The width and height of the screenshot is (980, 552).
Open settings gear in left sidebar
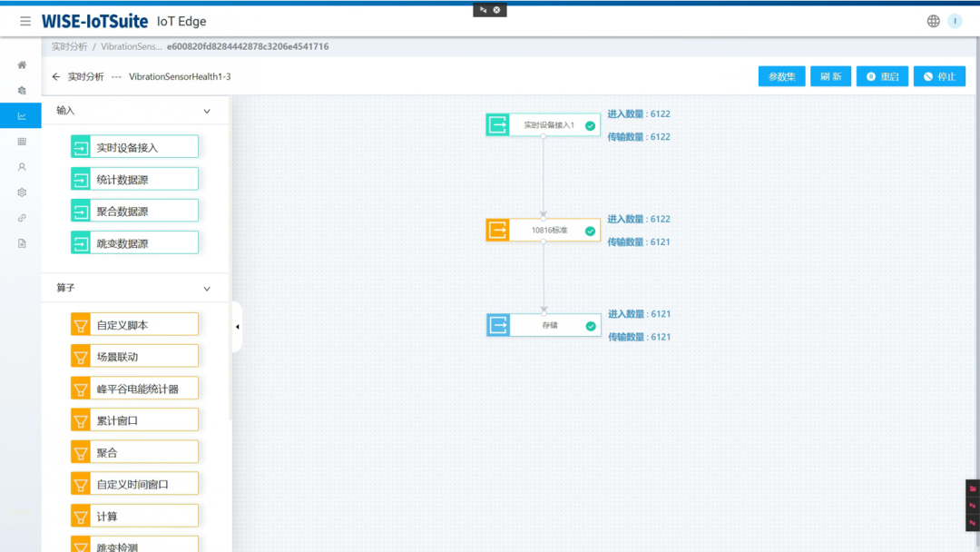click(x=22, y=192)
